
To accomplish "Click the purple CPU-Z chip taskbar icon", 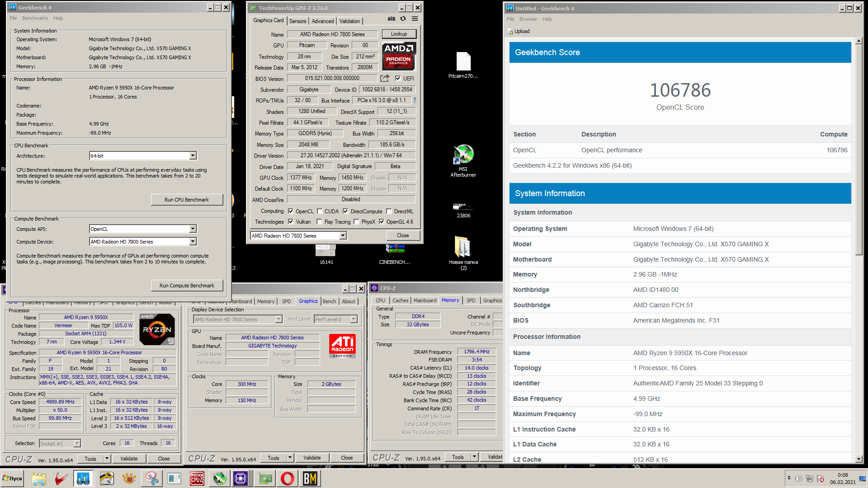I will (241, 479).
